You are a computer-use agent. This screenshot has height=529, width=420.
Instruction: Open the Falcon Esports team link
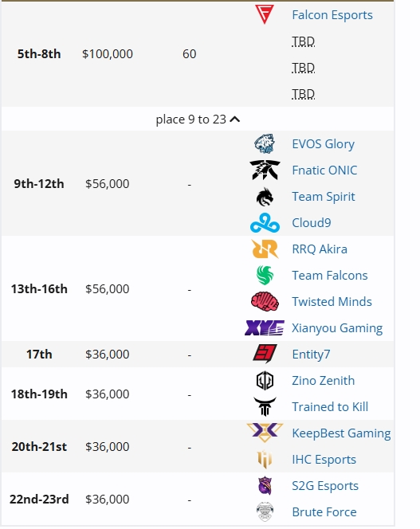tap(332, 15)
